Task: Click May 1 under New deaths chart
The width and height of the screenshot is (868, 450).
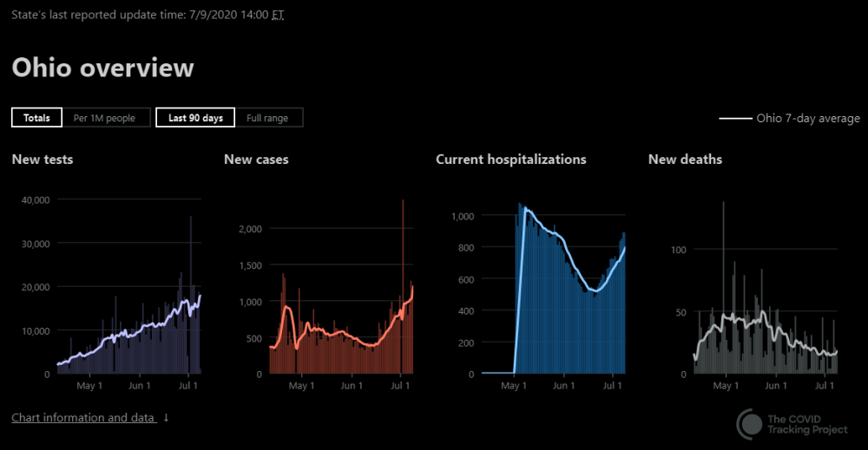Action: pyautogui.click(x=726, y=385)
